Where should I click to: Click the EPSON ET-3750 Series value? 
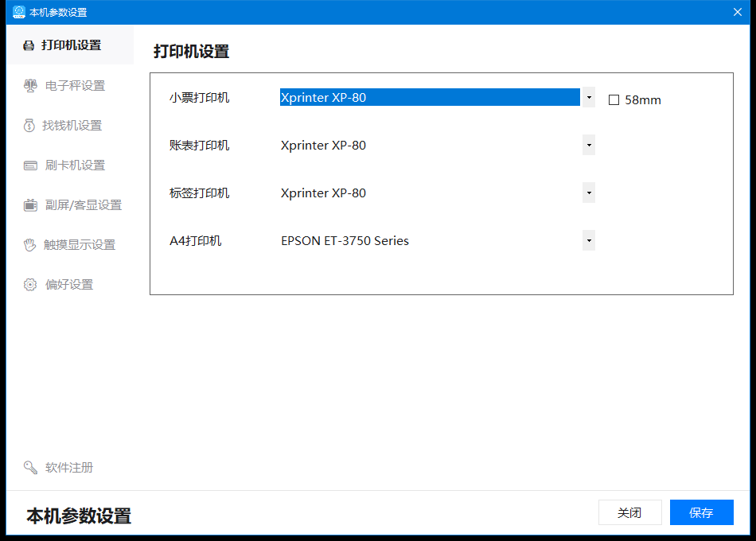(345, 240)
